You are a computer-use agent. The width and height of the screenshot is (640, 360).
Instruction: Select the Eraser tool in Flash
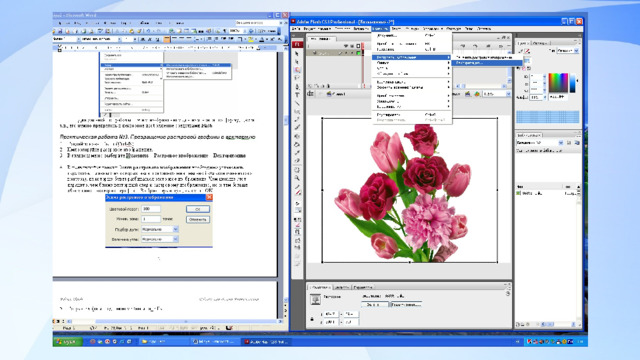click(x=297, y=161)
